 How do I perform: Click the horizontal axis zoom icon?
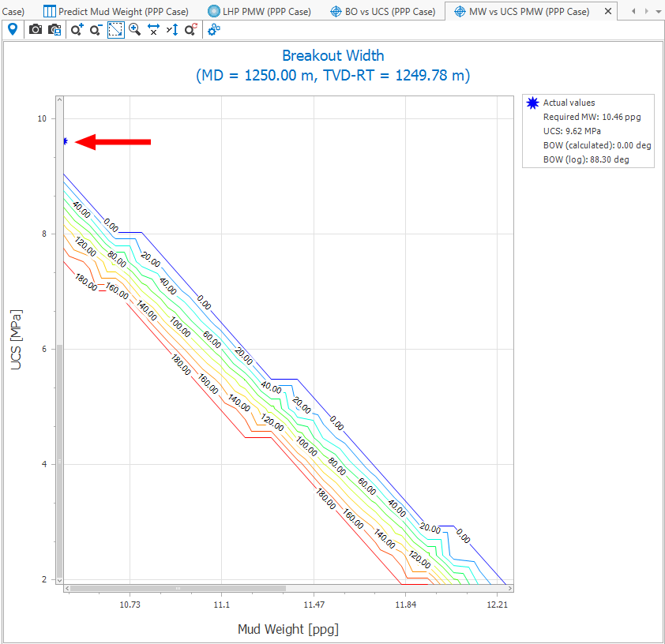click(x=154, y=29)
